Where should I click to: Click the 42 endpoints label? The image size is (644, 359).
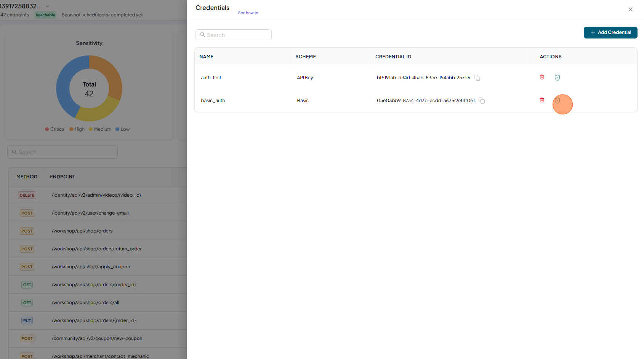[15, 15]
